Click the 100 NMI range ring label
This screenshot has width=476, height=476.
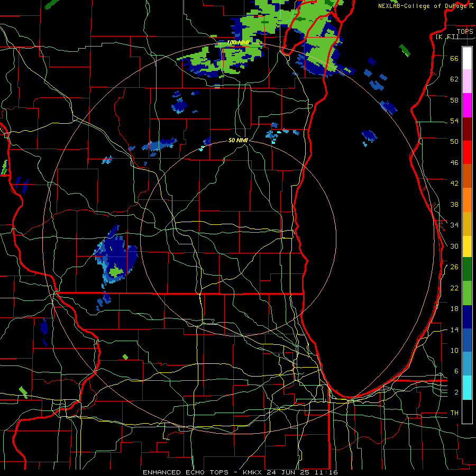238,42
